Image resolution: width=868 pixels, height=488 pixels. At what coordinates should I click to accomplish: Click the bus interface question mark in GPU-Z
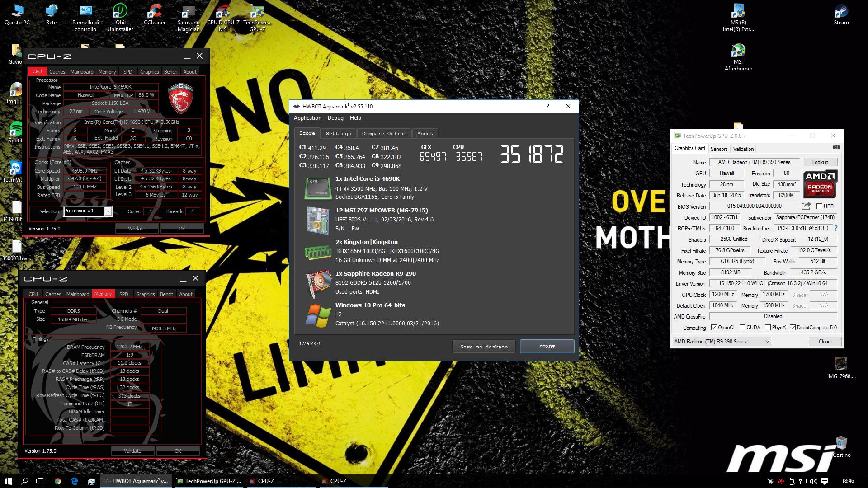(x=836, y=228)
